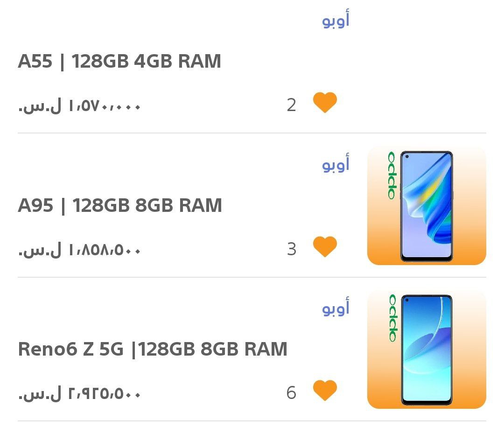Click the likes count 6 on Reno6 Z
The image size is (504, 434).
291,393
